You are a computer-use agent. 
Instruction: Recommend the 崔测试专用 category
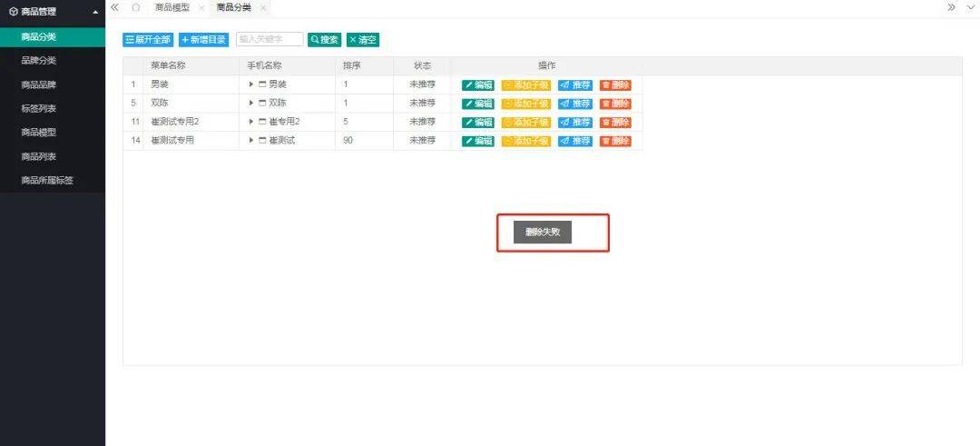(x=575, y=142)
